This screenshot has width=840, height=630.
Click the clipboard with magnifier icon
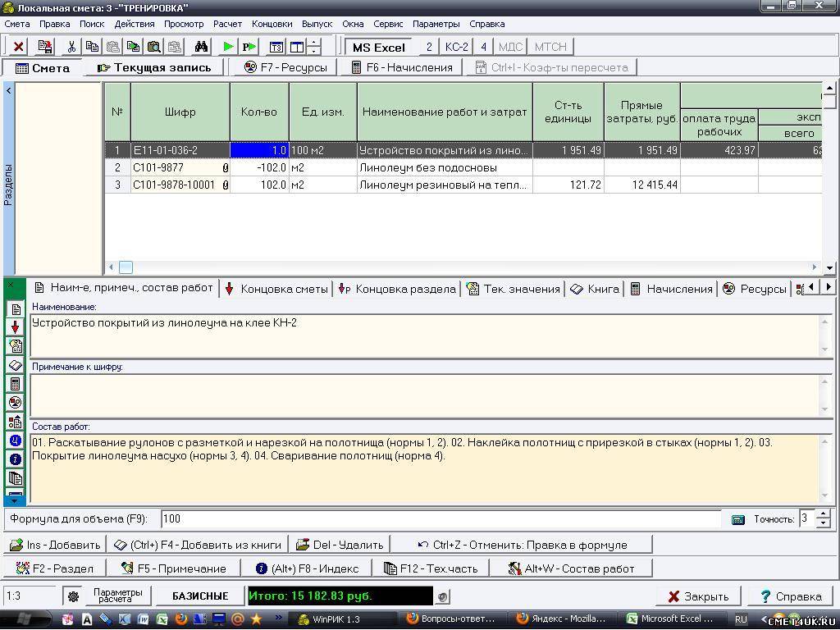[154, 47]
